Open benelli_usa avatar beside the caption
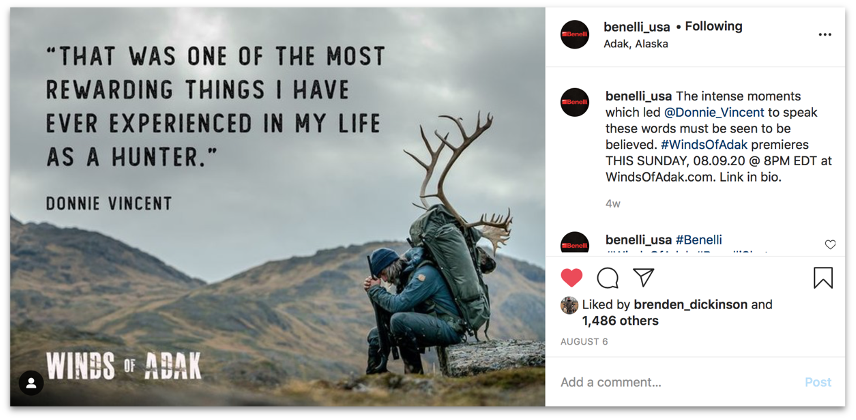 (574, 102)
